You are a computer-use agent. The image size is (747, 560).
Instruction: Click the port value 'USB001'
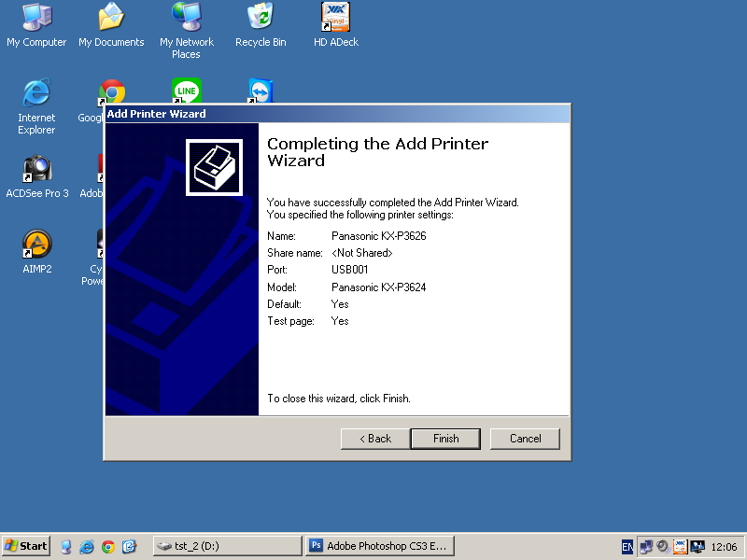[x=349, y=270]
